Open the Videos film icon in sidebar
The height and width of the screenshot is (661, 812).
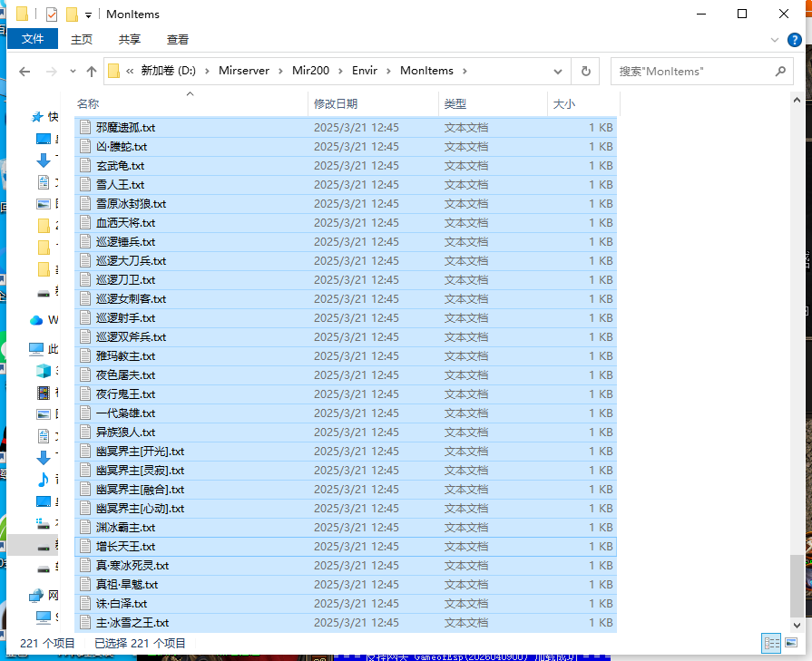pyautogui.click(x=44, y=393)
